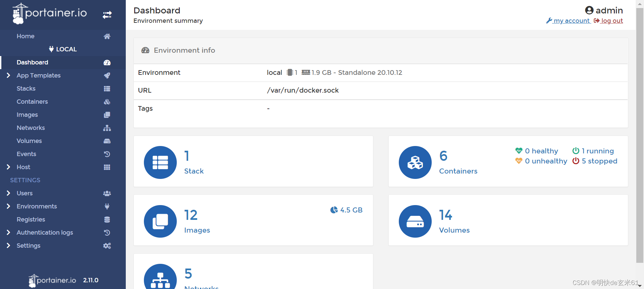Click the /var/run/docker.sock URL value
Screen dimensions: 644x289
pos(303,90)
